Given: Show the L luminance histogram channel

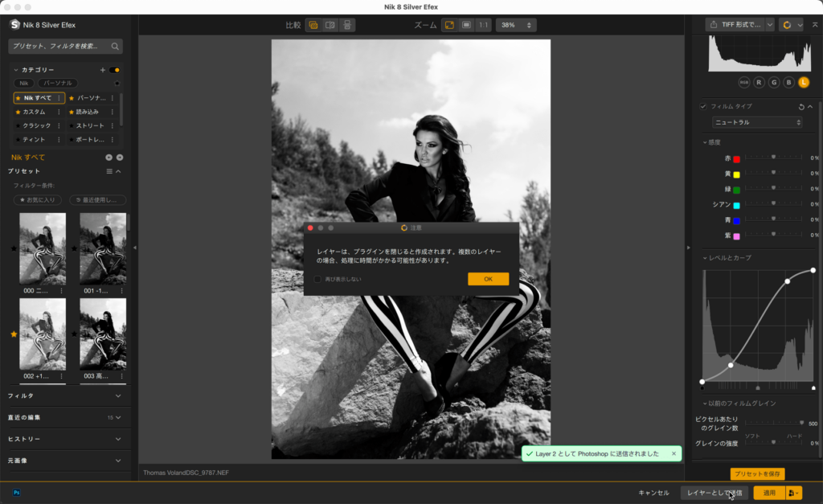Looking at the screenshot, I should click(x=804, y=83).
